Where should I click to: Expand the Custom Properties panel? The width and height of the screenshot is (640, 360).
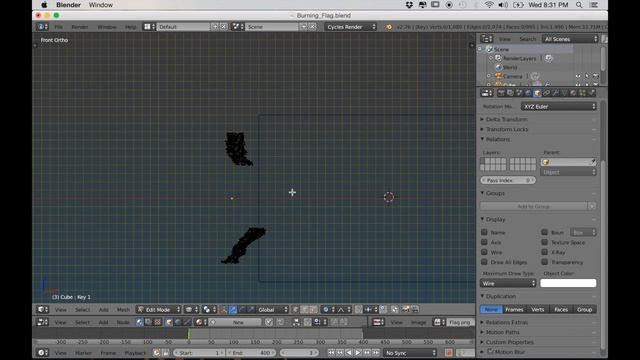pyautogui.click(x=509, y=342)
